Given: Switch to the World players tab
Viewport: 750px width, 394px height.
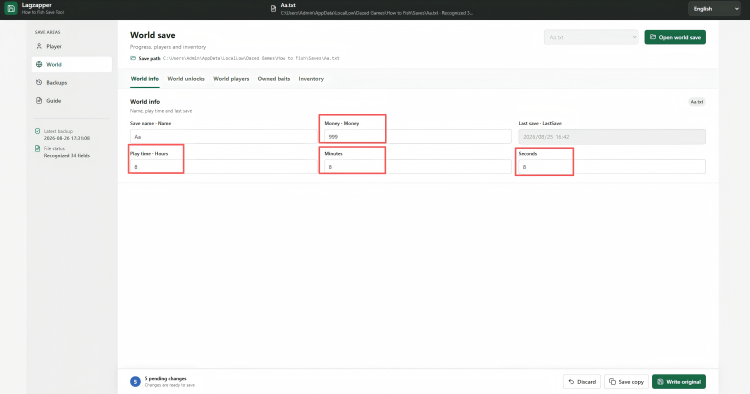Looking at the screenshot, I should [x=231, y=79].
